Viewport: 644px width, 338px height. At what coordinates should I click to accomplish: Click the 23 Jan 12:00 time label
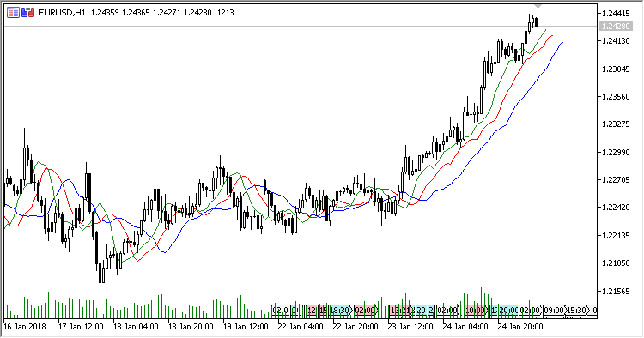coord(410,327)
